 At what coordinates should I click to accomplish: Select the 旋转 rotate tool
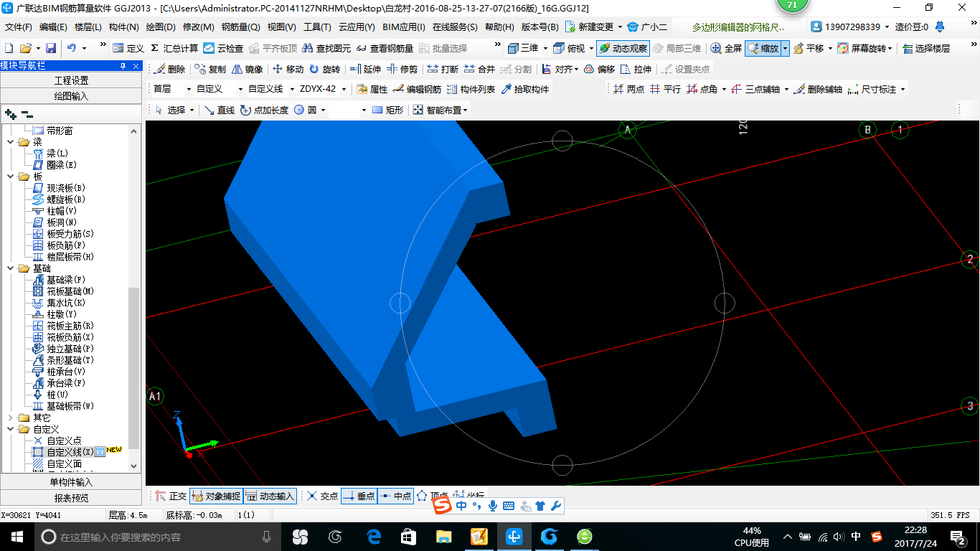(324, 69)
